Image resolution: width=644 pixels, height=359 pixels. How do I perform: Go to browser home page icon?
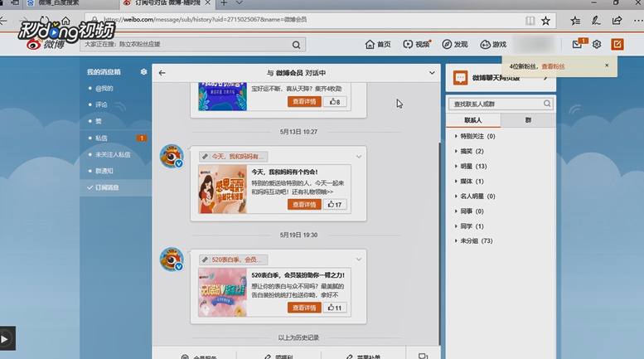pos(65,20)
